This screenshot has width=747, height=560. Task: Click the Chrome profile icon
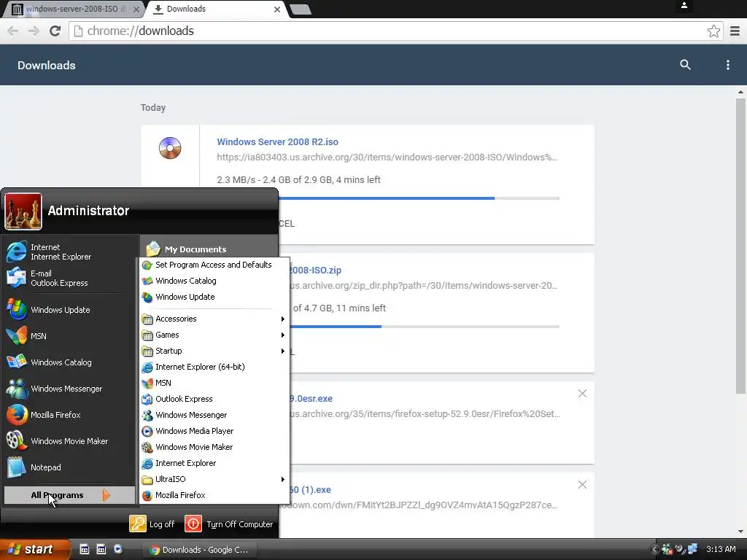(684, 6)
